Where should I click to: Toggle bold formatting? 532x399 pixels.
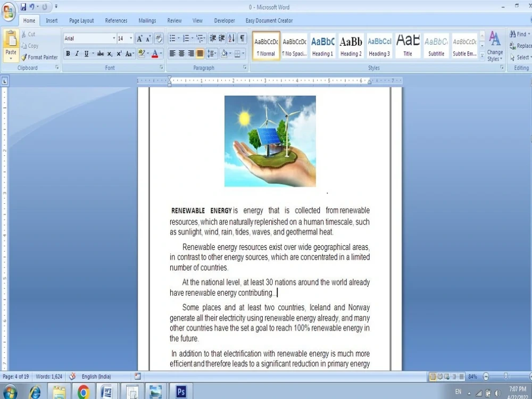(x=68, y=54)
